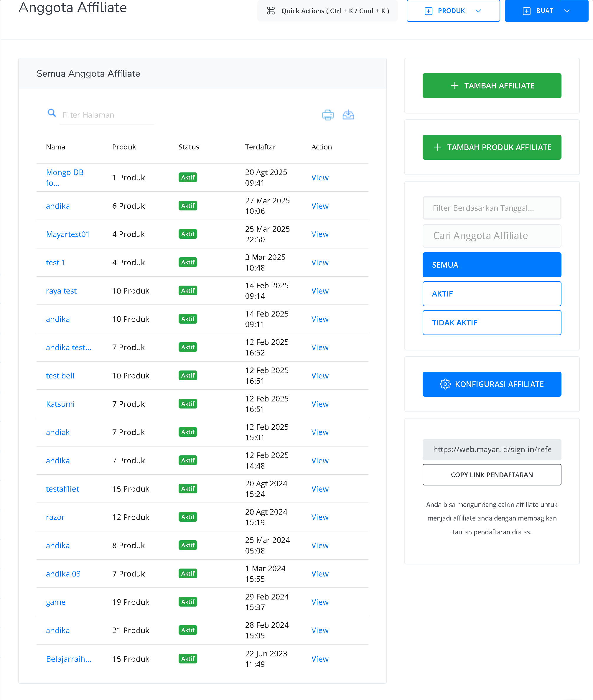Open Katsumi affiliate profile
The width and height of the screenshot is (593, 700).
pyautogui.click(x=60, y=404)
